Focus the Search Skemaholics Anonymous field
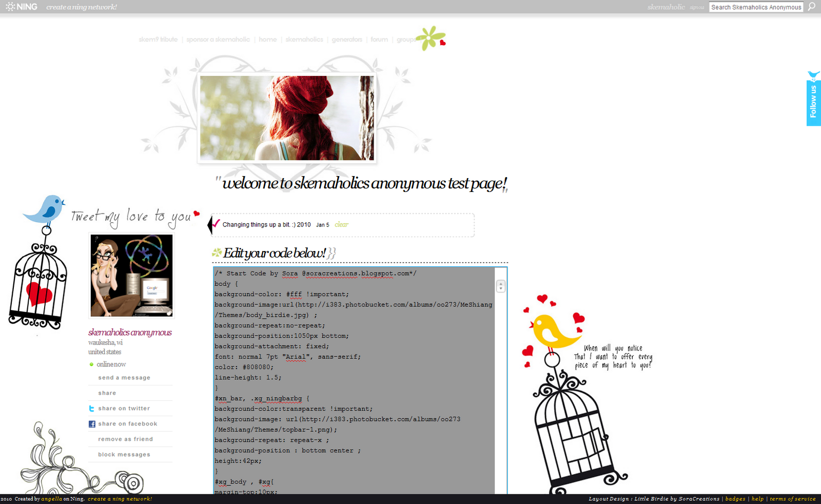The image size is (821, 504). click(x=756, y=7)
